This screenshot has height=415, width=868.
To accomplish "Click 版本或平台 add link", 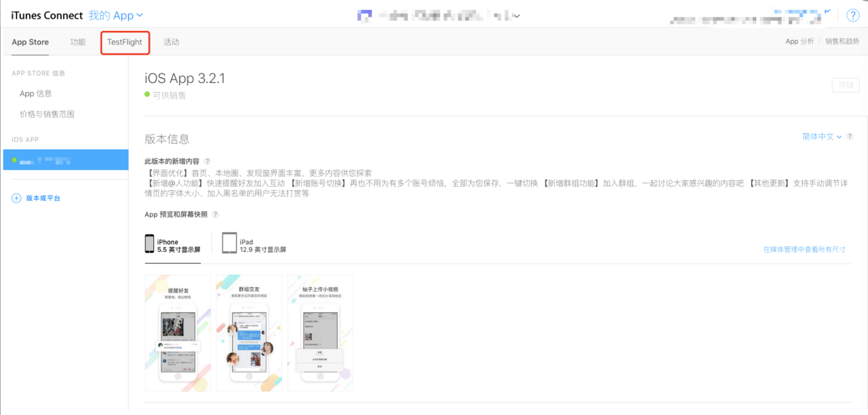I will tap(43, 198).
